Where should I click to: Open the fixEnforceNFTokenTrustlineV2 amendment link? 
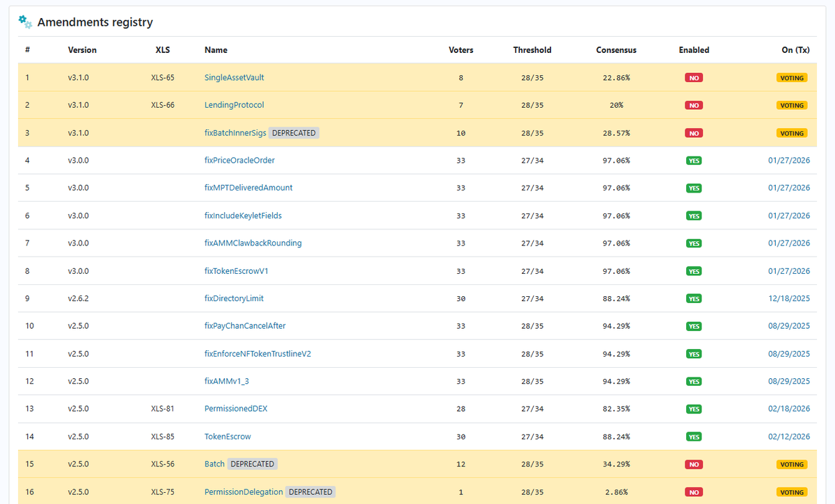pyautogui.click(x=257, y=354)
